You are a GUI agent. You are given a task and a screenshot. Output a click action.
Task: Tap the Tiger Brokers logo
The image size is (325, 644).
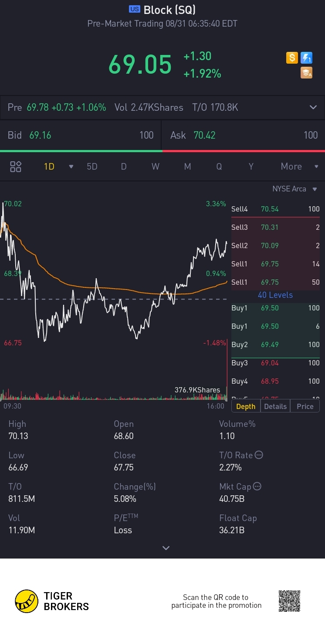click(52, 601)
